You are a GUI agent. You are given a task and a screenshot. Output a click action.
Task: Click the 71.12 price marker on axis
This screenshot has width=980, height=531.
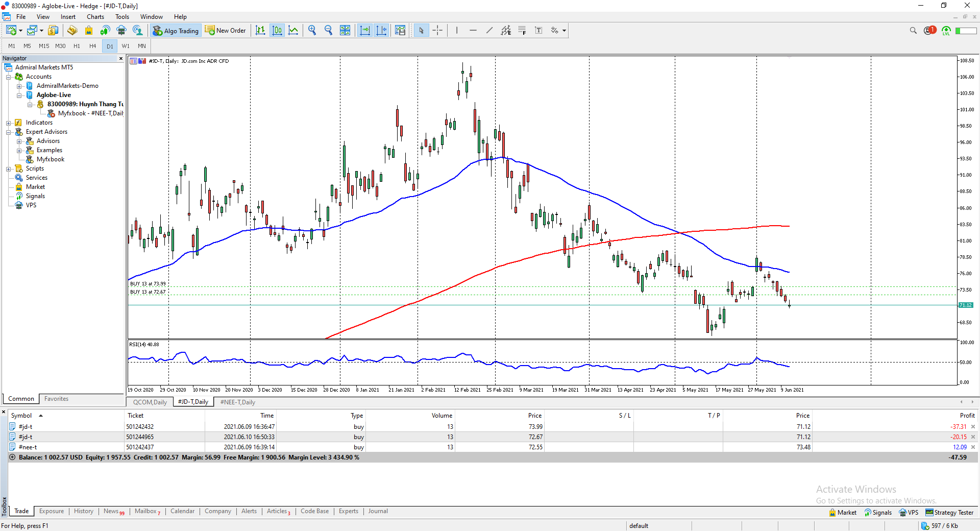[965, 305]
